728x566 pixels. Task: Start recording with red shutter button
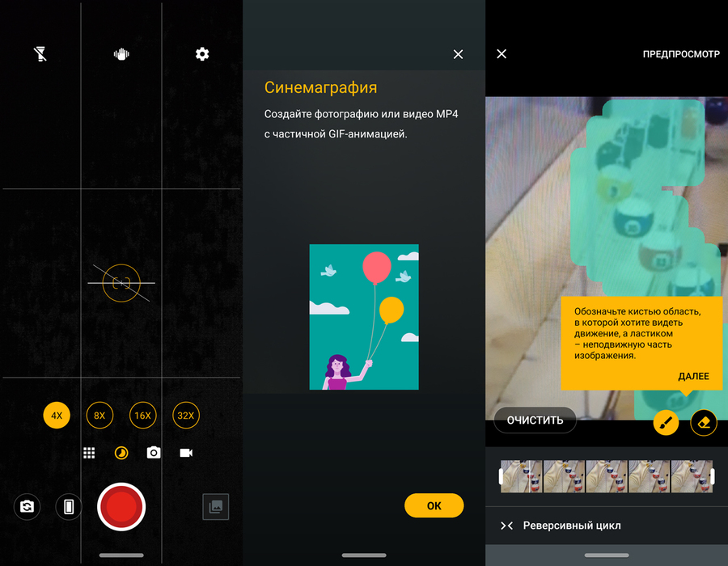pos(121,507)
